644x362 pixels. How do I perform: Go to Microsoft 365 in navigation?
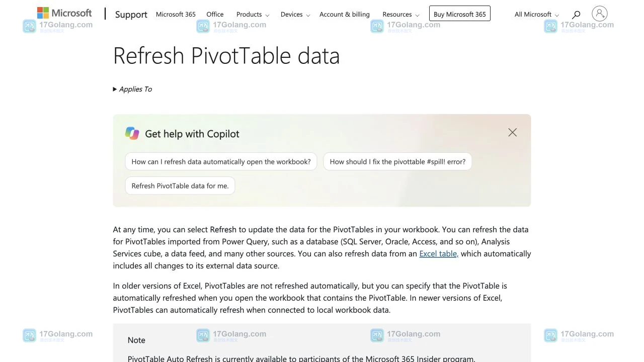pyautogui.click(x=176, y=14)
